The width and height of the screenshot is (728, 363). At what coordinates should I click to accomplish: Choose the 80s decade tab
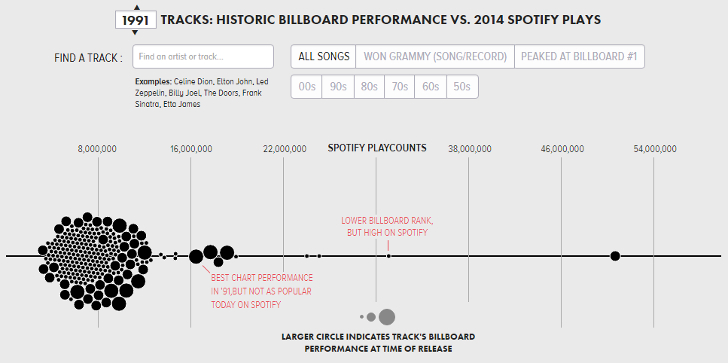click(369, 87)
